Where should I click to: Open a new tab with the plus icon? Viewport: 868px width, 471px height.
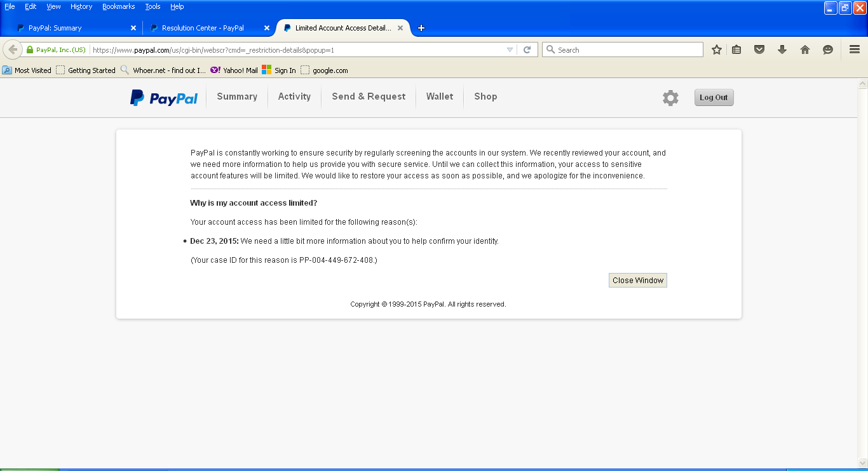421,28
